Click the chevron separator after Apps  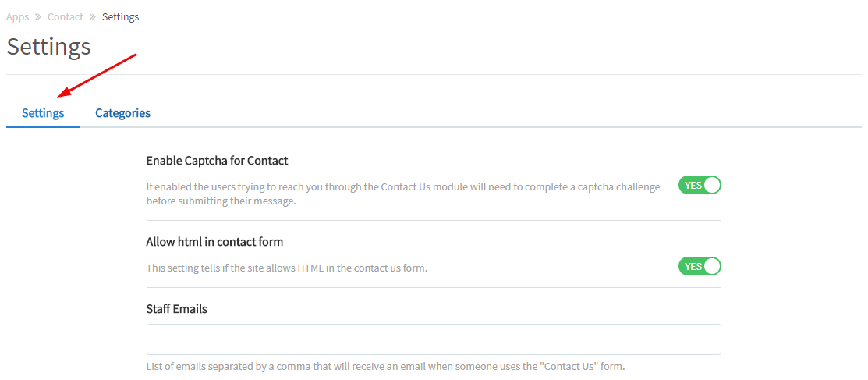(38, 16)
